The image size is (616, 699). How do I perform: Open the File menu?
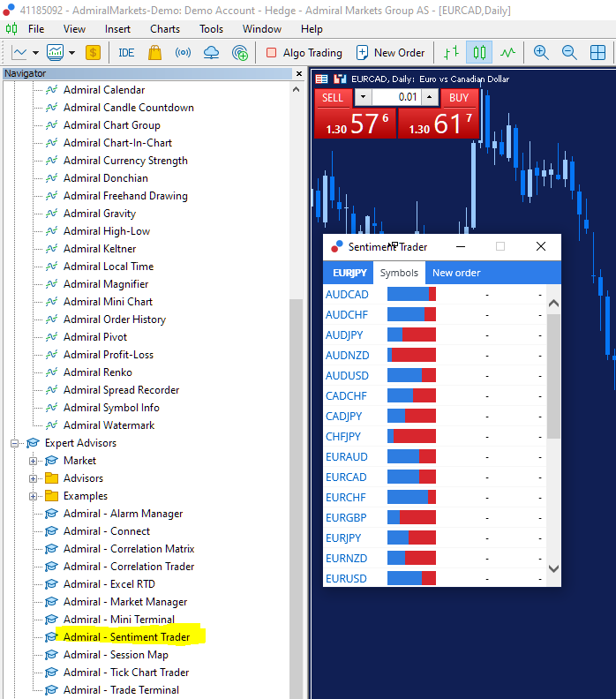coord(36,29)
